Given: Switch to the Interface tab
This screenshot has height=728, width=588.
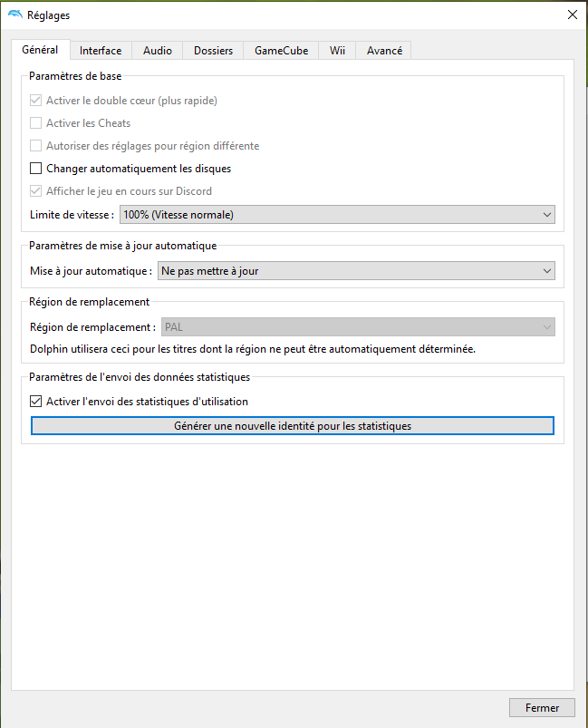Looking at the screenshot, I should [x=100, y=51].
